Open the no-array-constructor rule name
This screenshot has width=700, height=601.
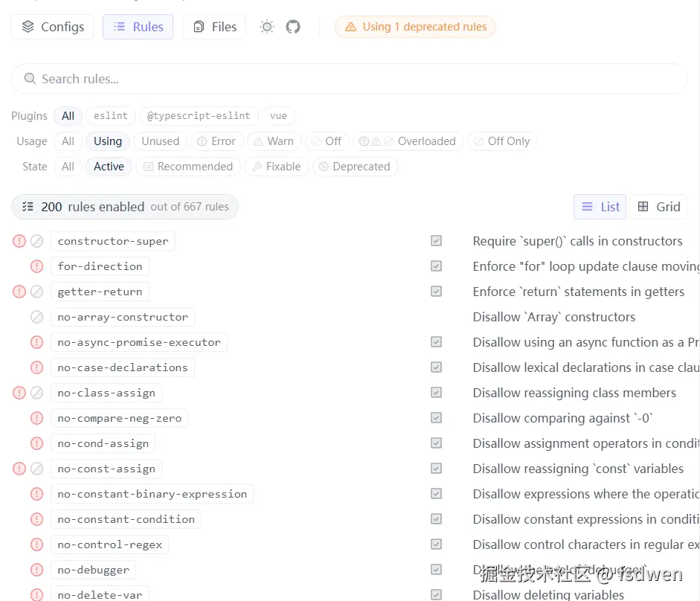123,317
